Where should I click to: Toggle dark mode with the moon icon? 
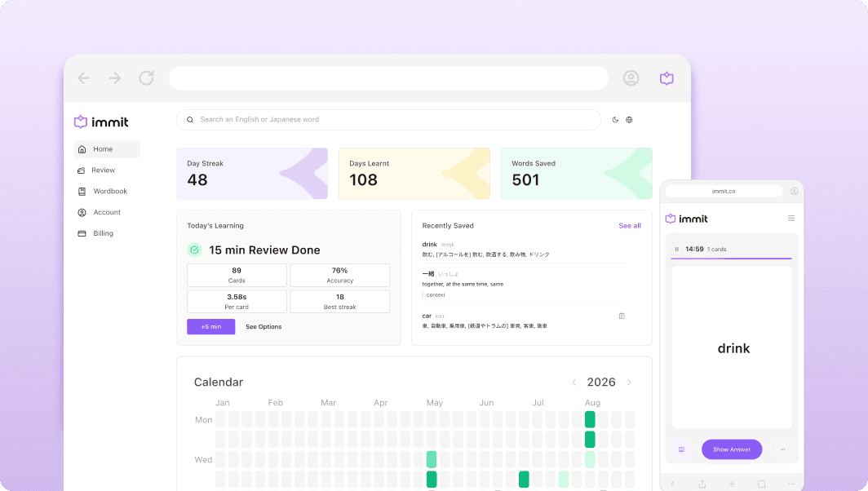tap(615, 120)
